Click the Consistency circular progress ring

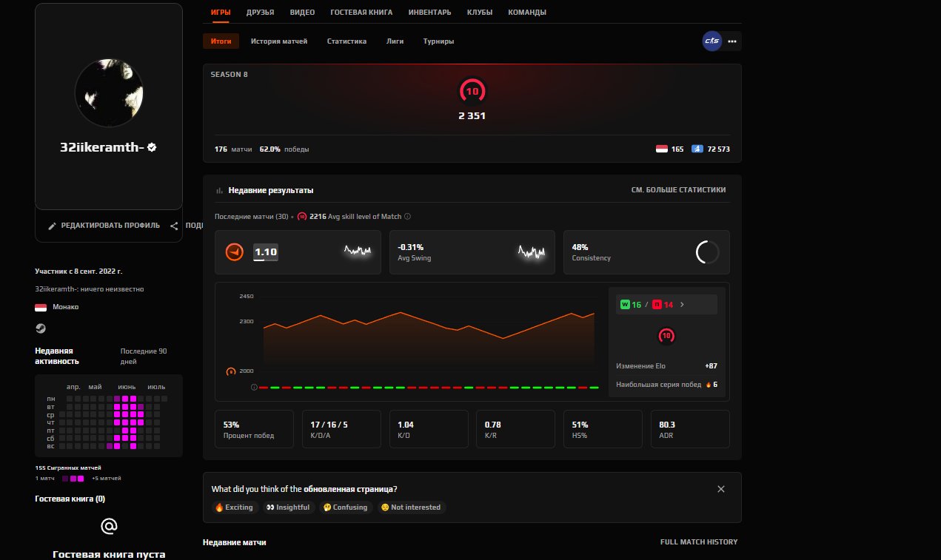click(x=707, y=252)
